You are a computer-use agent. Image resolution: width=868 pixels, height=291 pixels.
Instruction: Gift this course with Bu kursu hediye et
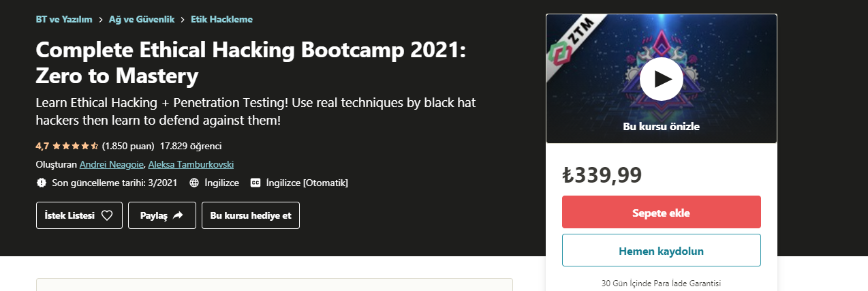click(250, 215)
